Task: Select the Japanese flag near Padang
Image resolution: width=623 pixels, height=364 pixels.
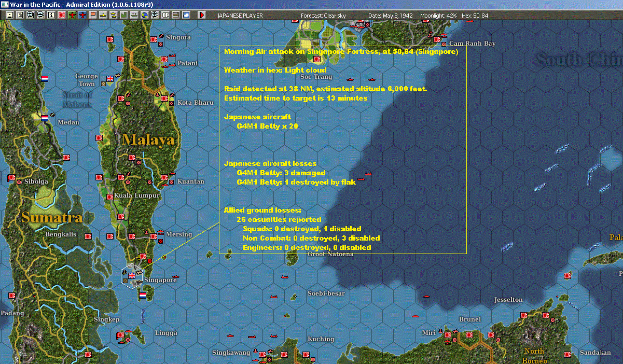Action: [x=12, y=295]
